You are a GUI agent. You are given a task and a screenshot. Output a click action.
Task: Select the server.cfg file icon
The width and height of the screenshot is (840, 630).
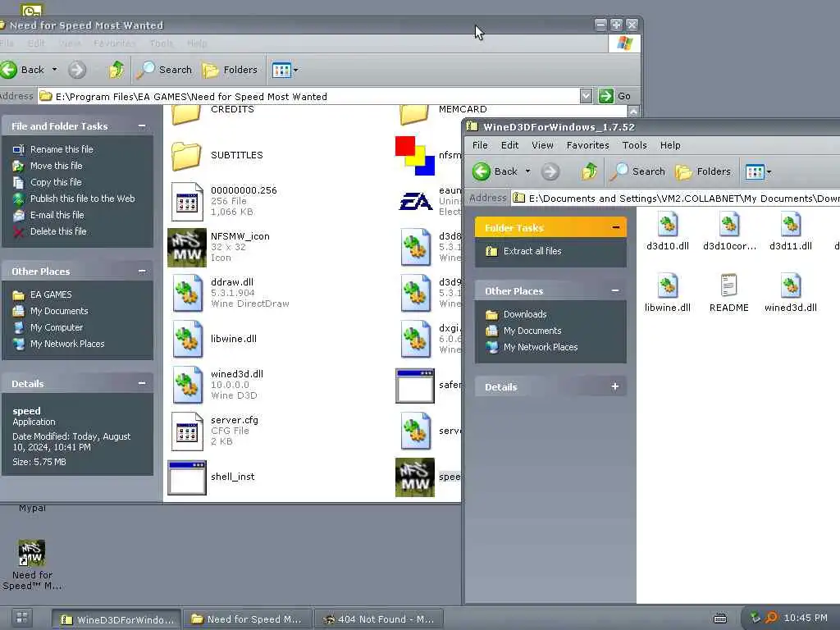click(x=187, y=431)
